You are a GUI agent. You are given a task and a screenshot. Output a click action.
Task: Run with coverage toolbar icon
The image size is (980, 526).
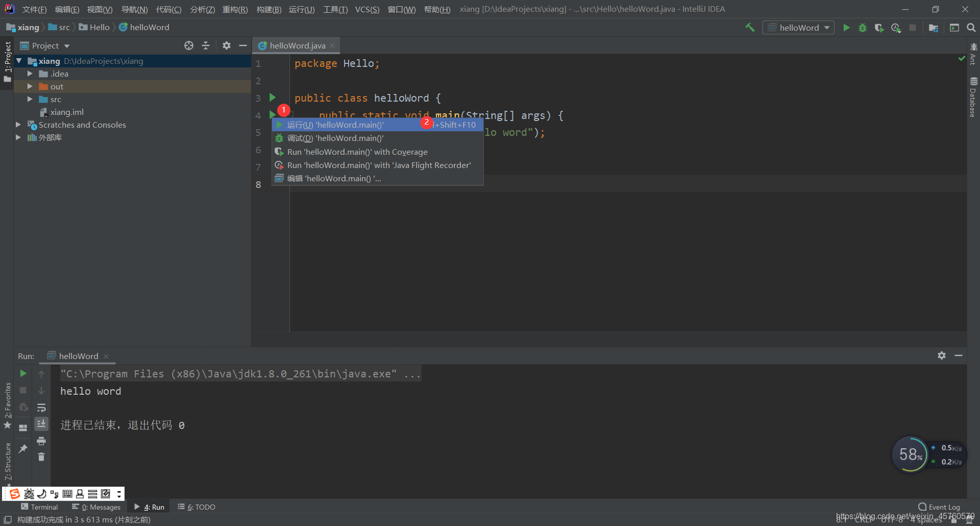tap(879, 28)
